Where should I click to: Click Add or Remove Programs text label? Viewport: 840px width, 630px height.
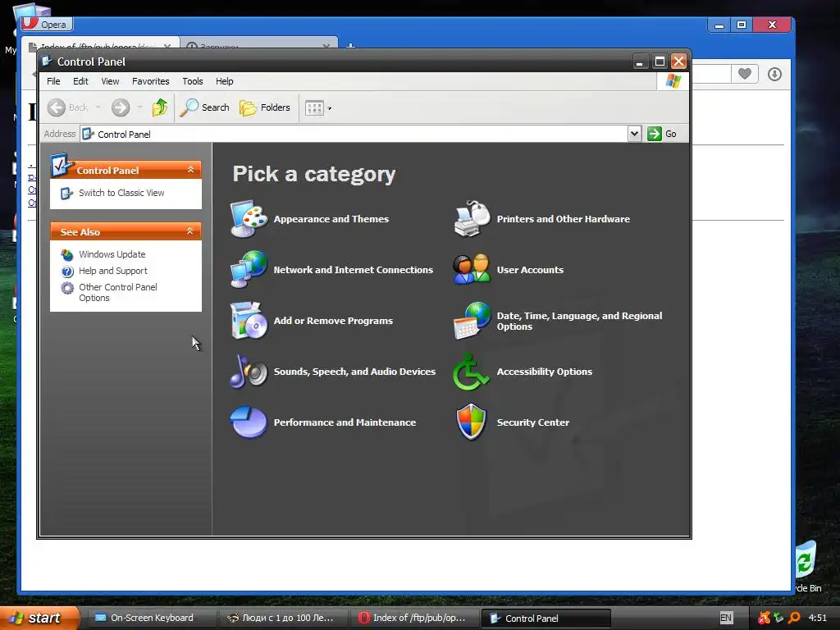tap(333, 321)
